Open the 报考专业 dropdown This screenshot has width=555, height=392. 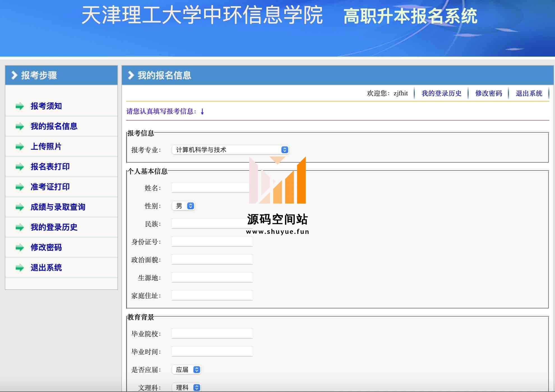point(230,150)
